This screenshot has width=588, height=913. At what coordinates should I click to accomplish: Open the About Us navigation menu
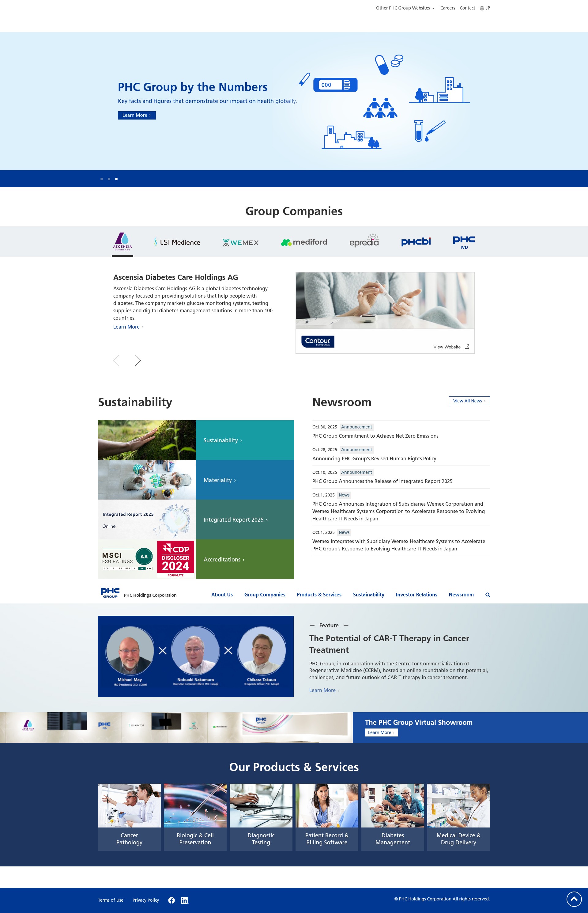(222, 595)
